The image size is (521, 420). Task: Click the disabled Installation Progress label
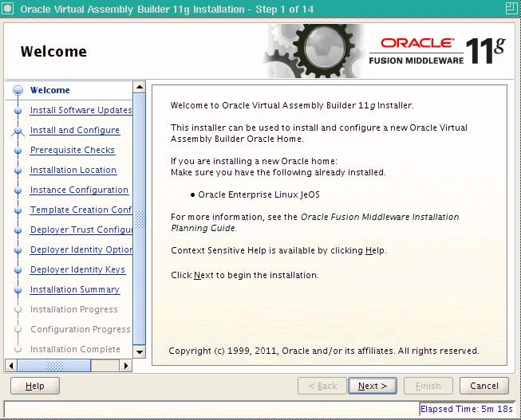[x=73, y=309]
